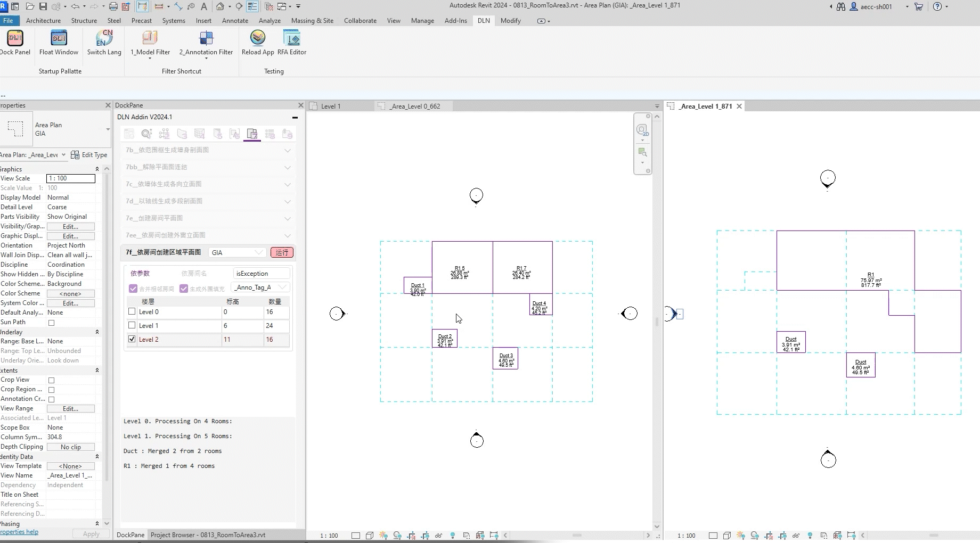The height and width of the screenshot is (543, 980).
Task: Enable the Crop Region Visible checkbox
Action: click(x=52, y=390)
